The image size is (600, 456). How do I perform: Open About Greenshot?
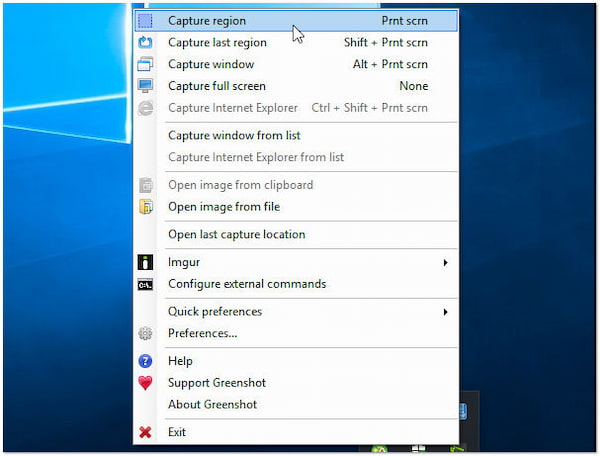tap(296, 405)
